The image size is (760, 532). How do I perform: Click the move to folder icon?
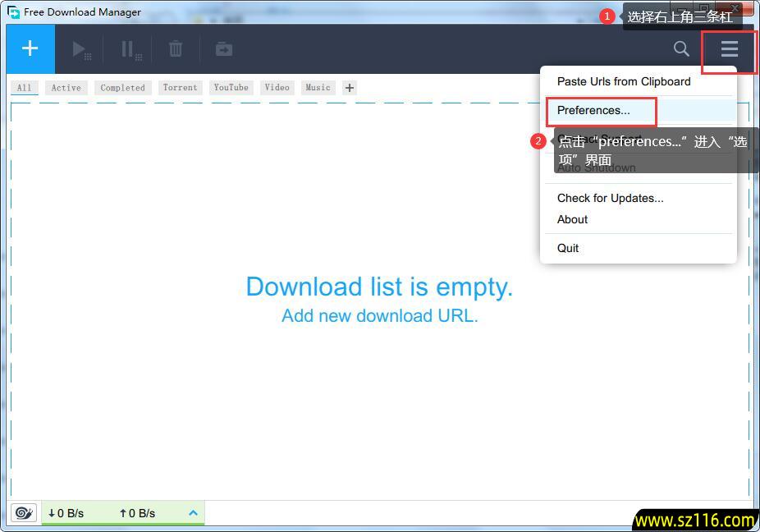pyautogui.click(x=224, y=49)
